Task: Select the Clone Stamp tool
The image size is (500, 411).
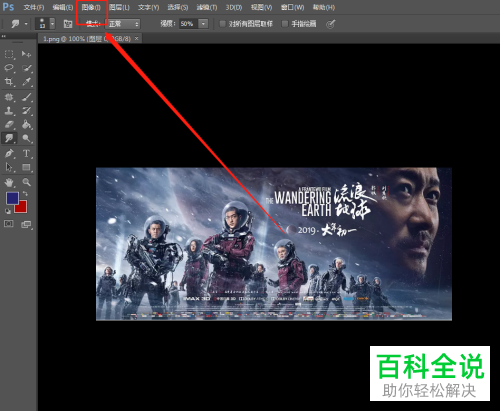Action: point(9,111)
